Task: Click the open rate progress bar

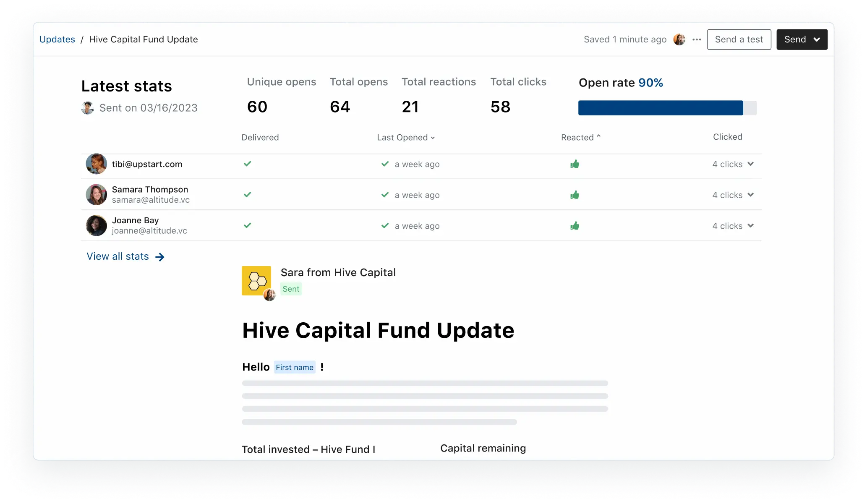Action: point(667,108)
